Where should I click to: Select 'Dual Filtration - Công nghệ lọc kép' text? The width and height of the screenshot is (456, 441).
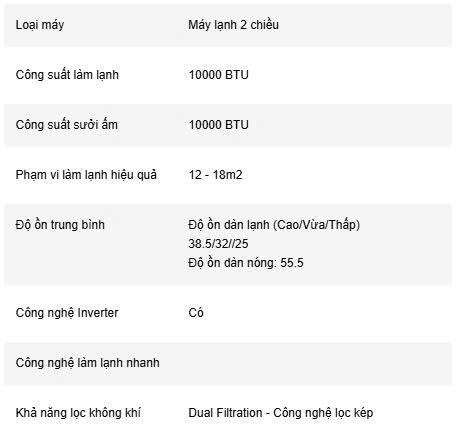281,413
